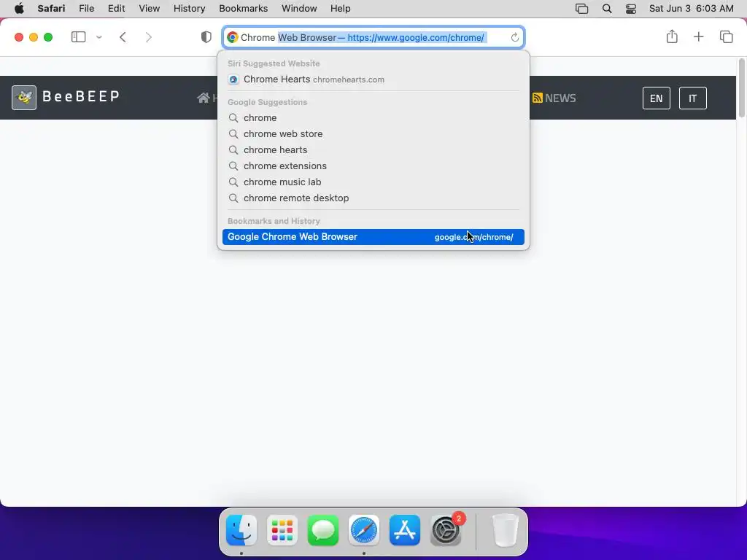This screenshot has width=747, height=560.
Task: Click the Chrome favicon in address bar
Action: pos(233,38)
